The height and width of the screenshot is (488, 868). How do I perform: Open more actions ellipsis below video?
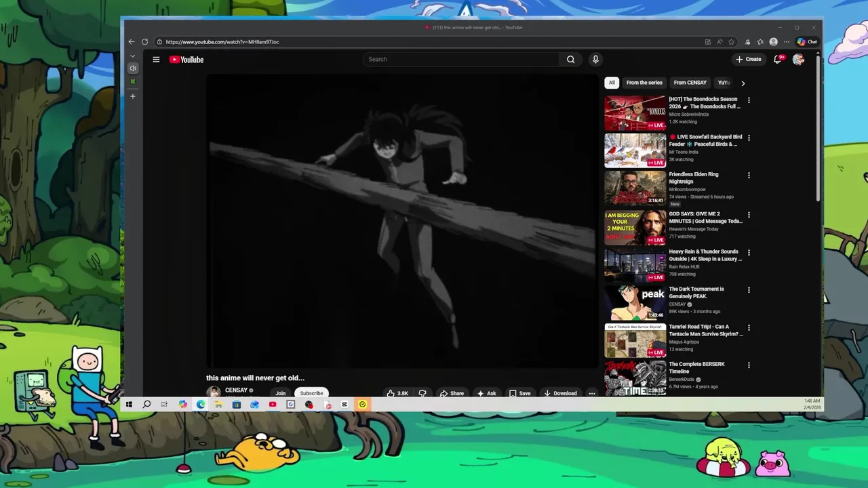(x=591, y=393)
